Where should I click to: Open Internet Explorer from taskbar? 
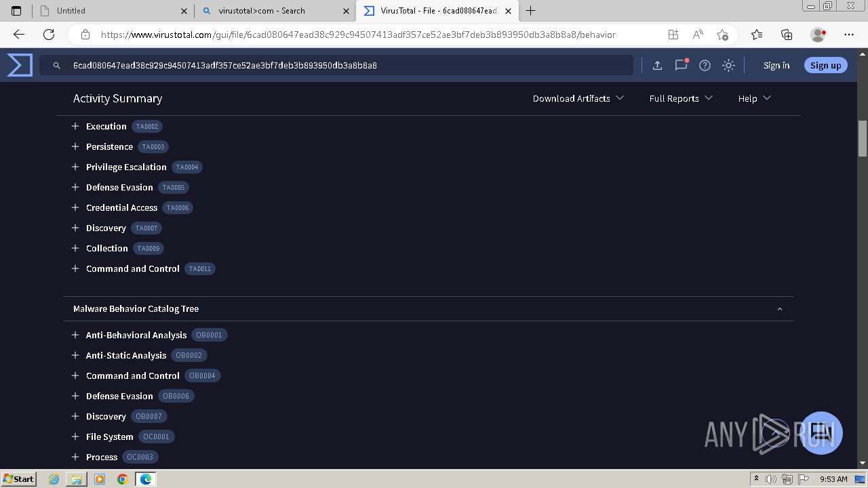click(54, 479)
